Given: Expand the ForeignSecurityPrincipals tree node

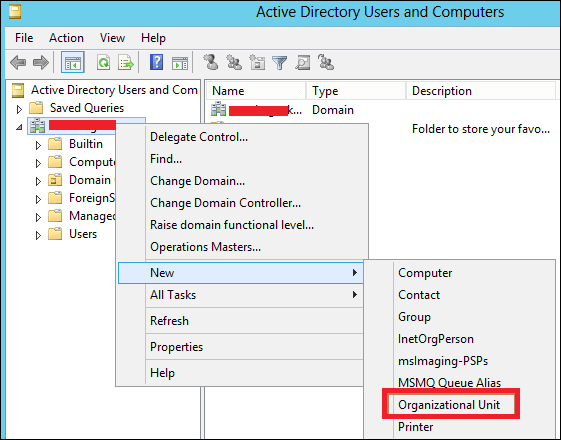Looking at the screenshot, I should click(38, 199).
